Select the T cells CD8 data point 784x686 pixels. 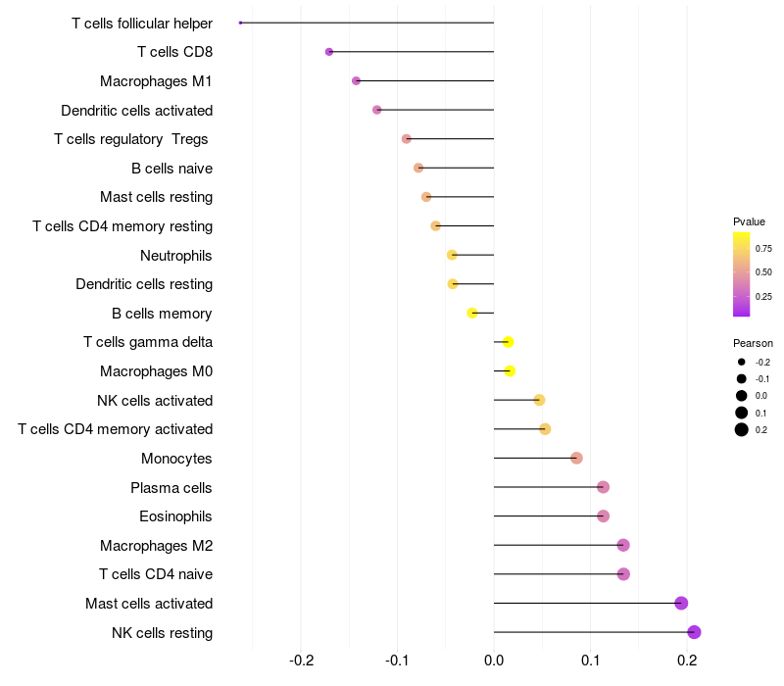(x=329, y=52)
